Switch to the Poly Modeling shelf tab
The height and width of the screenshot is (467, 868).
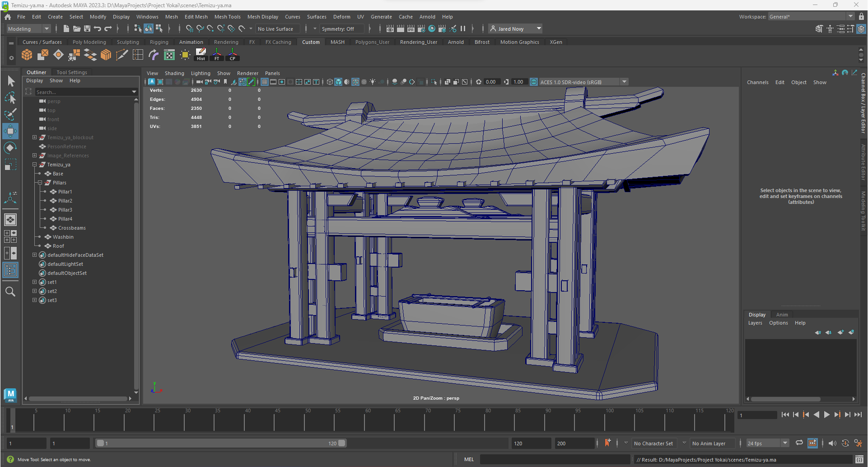pyautogui.click(x=89, y=42)
